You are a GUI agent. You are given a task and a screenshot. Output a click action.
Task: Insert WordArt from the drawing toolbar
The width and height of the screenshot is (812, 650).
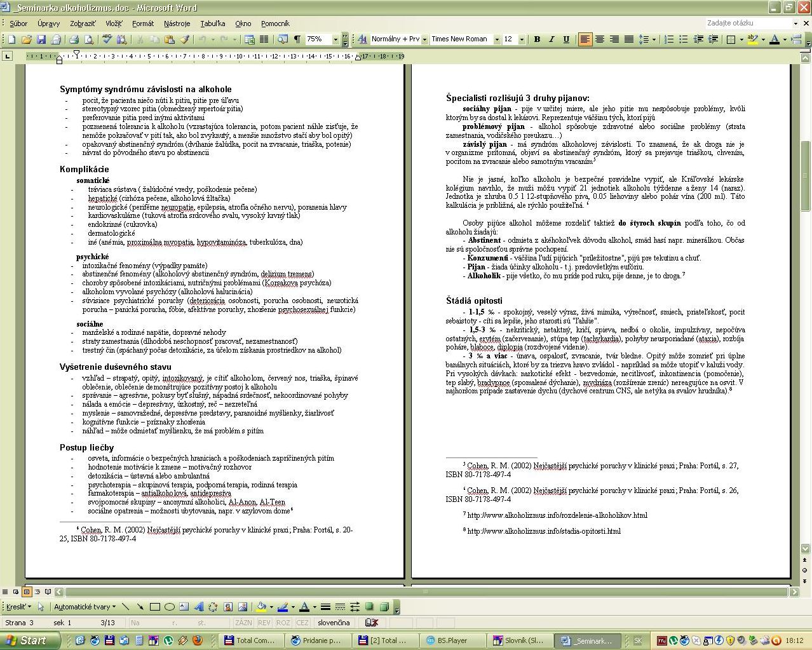pyautogui.click(x=199, y=607)
